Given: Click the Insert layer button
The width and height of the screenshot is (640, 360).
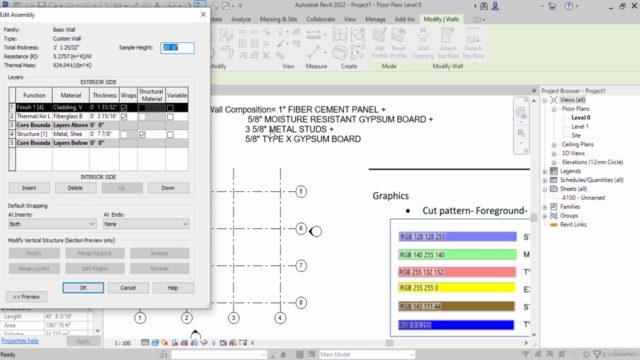Looking at the screenshot, I should point(29,188).
